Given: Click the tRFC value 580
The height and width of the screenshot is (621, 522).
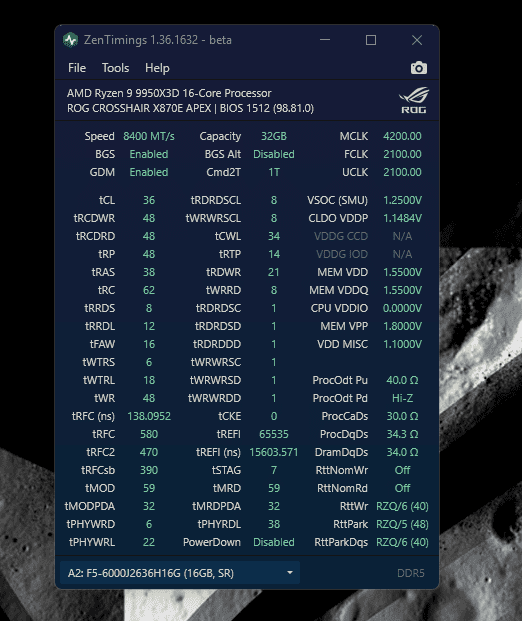Looking at the screenshot, I should point(149,434).
